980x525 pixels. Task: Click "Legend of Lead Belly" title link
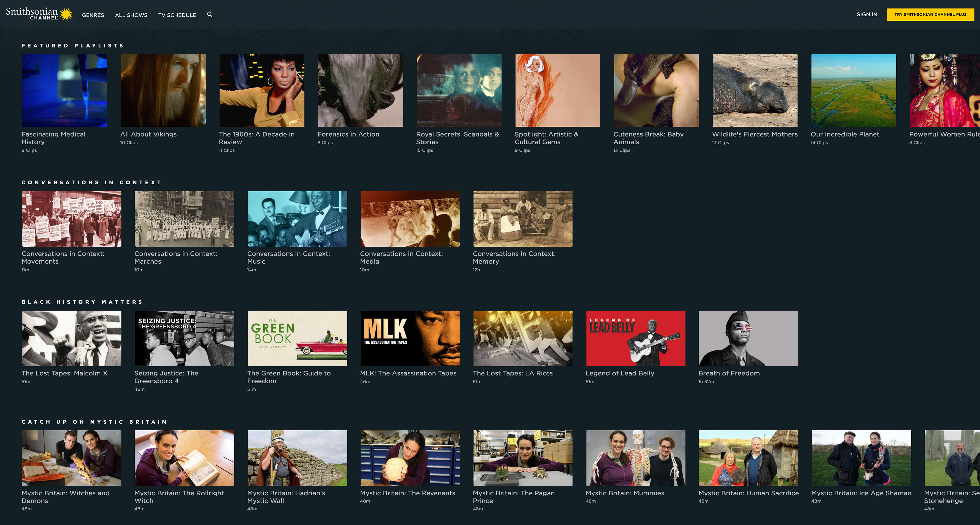(x=620, y=373)
